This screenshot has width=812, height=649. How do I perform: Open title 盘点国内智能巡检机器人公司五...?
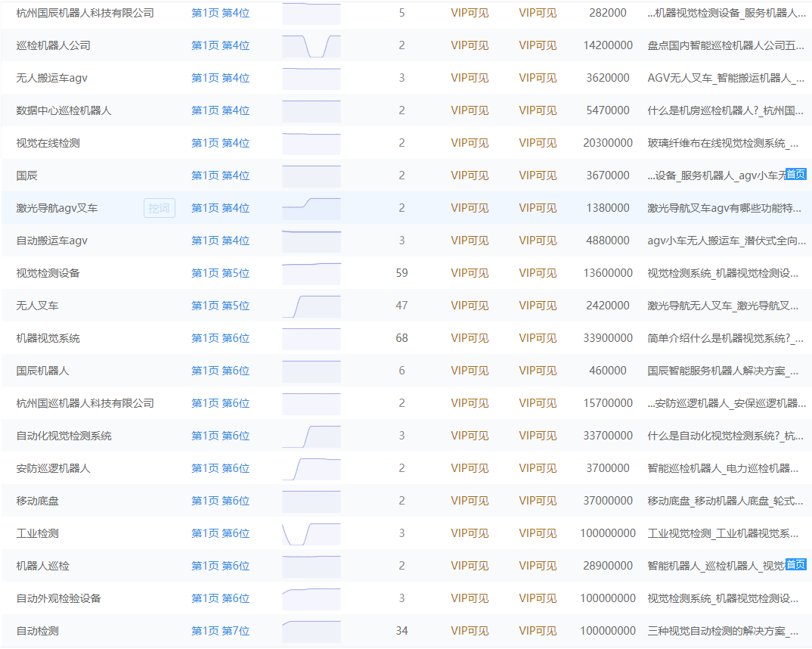(726, 45)
